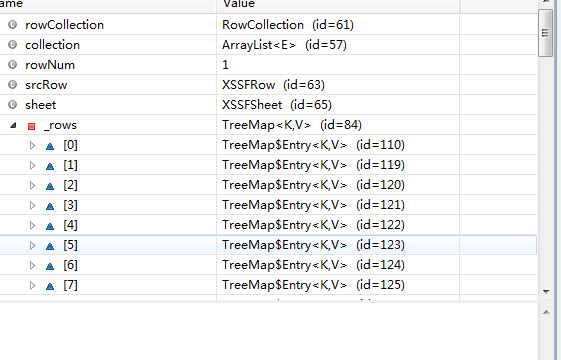Click value TreeMap$Entry (id=122)
Image resolution: width=561 pixels, height=360 pixels.
pyautogui.click(x=313, y=225)
